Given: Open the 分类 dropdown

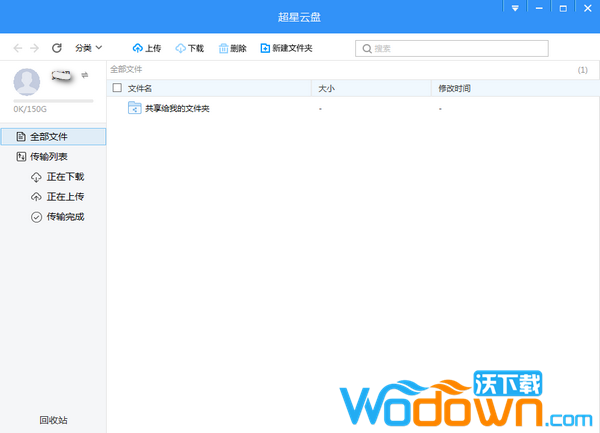Looking at the screenshot, I should point(88,48).
